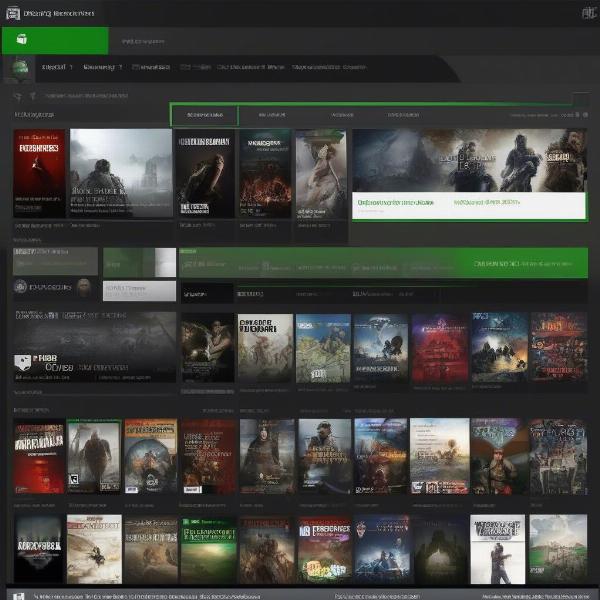The image size is (600, 600).
Task: Open the white store icon on the green tile
Action: click(x=22, y=39)
